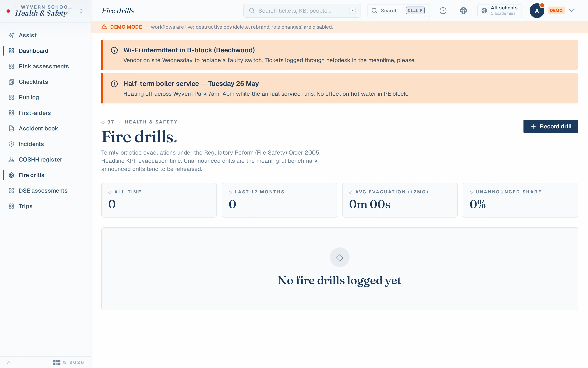This screenshot has width=588, height=368.
Task: Navigate to COSHH register
Action: pyautogui.click(x=46, y=160)
